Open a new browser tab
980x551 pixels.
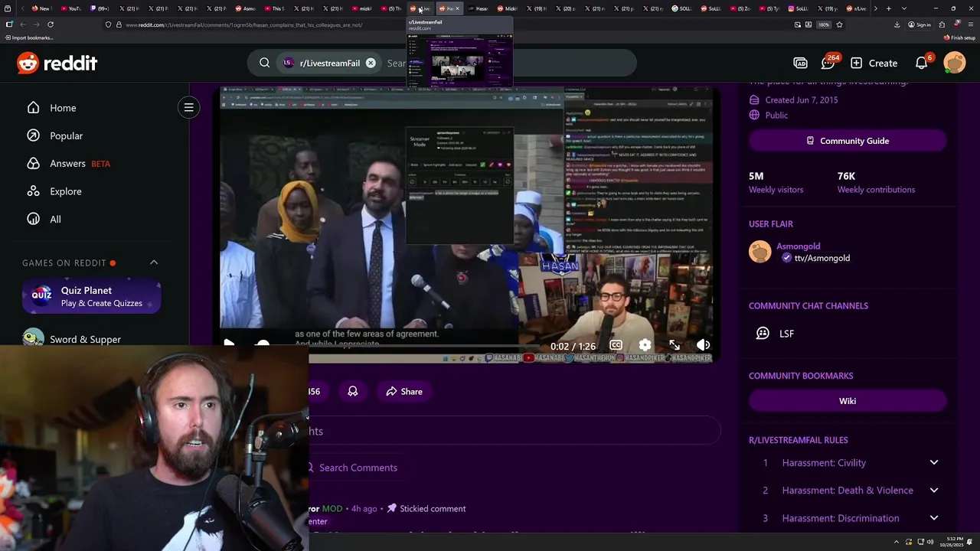[x=888, y=8]
